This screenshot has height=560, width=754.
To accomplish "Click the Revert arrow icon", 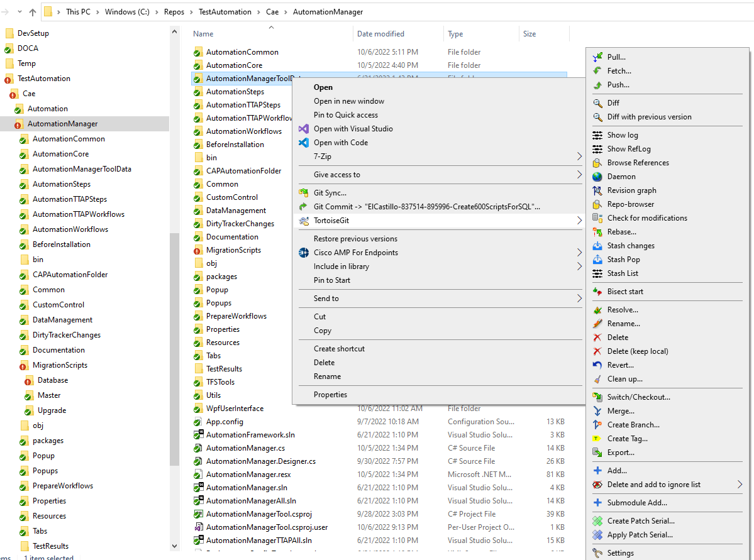I will coord(597,365).
